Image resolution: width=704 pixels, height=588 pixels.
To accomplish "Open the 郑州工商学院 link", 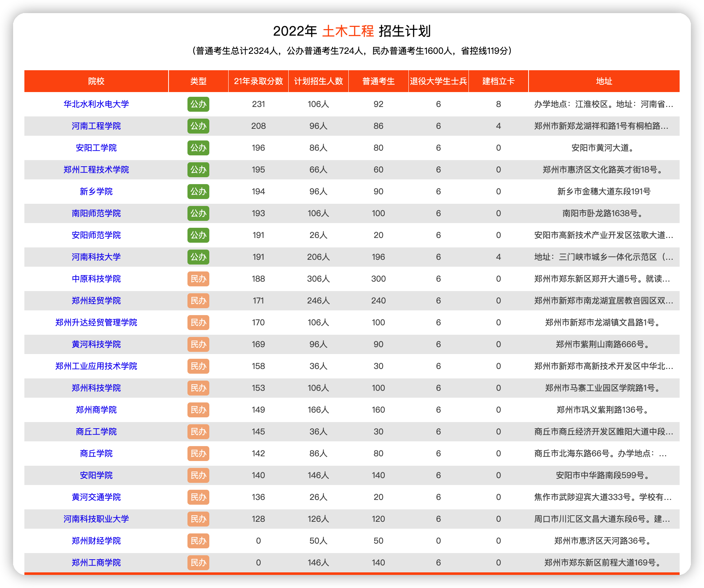I will point(96,563).
